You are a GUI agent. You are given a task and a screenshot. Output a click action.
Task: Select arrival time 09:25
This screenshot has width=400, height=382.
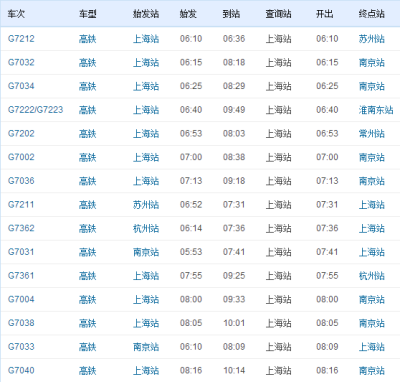(x=234, y=276)
